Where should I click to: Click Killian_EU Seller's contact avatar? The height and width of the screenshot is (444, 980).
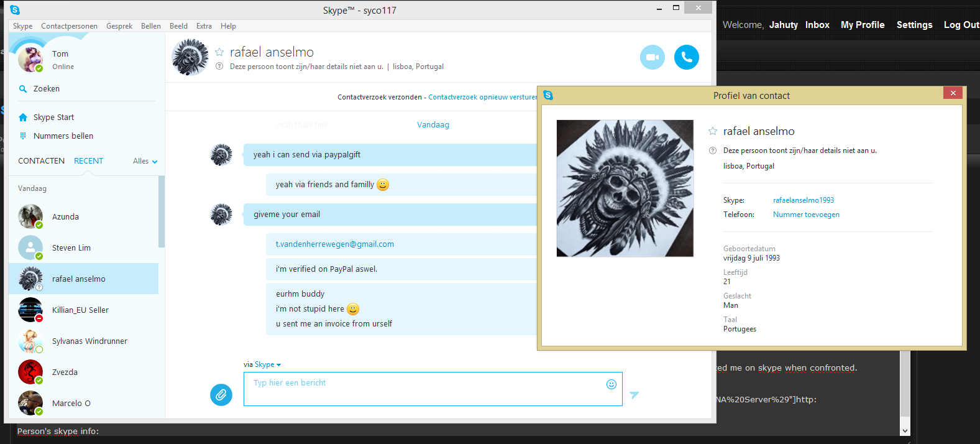pyautogui.click(x=30, y=310)
